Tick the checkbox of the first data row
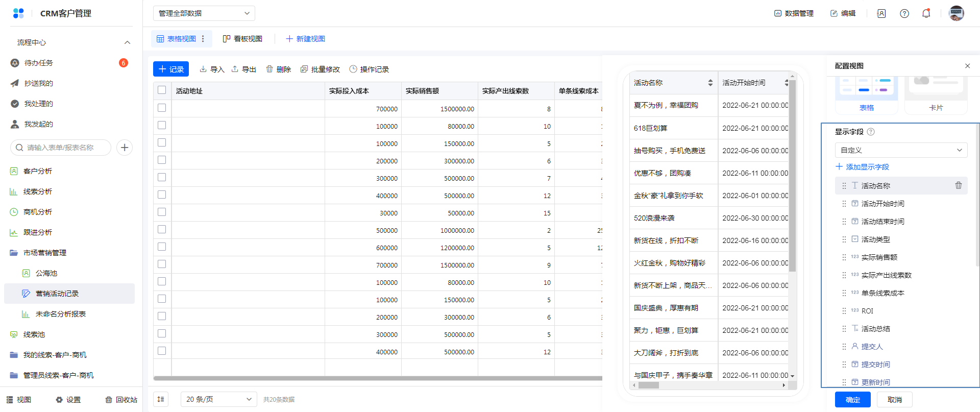980x412 pixels. (162, 108)
